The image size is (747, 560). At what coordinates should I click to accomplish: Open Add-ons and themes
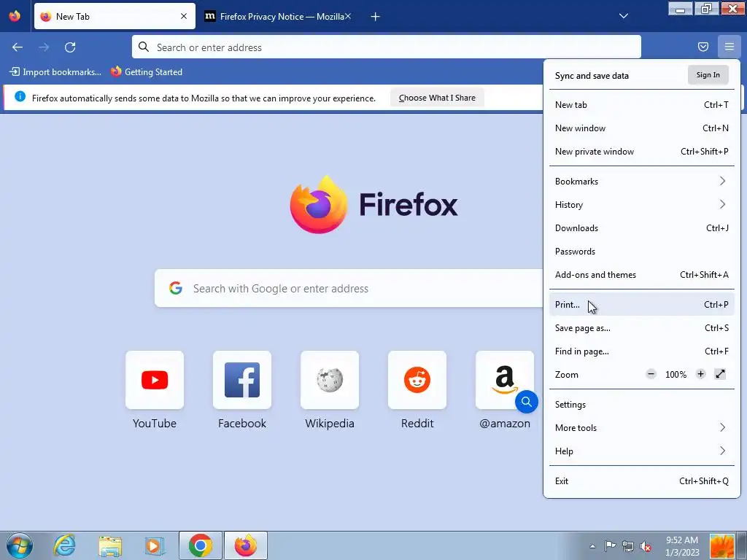[641, 275]
